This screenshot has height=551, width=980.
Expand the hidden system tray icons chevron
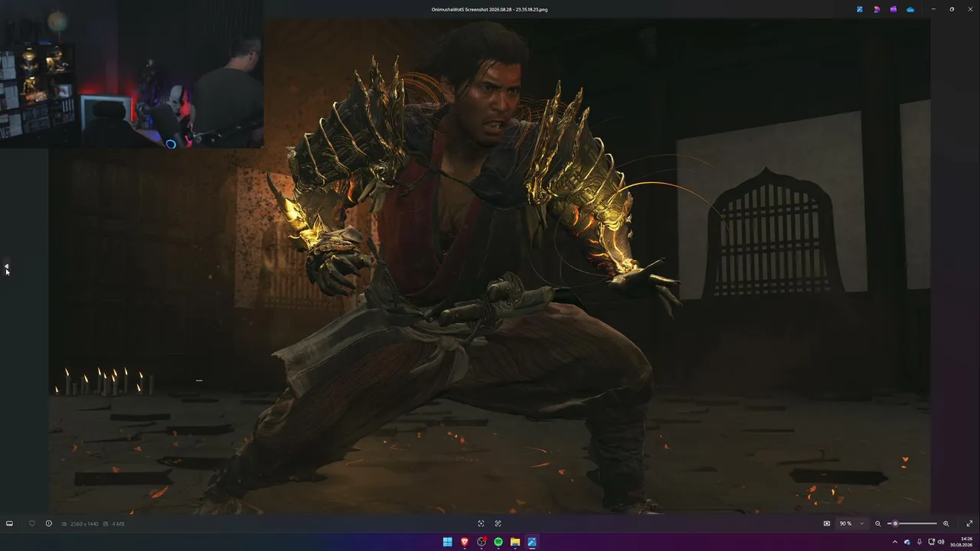coord(895,542)
